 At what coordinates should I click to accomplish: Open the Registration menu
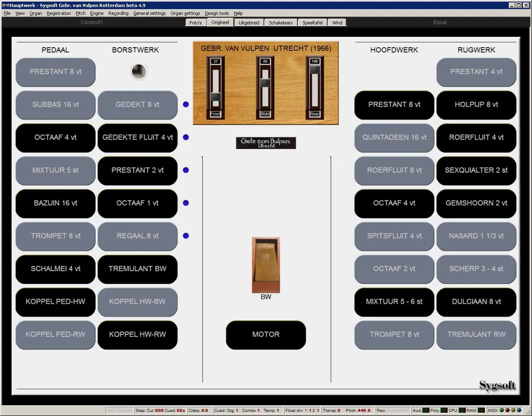tap(59, 13)
